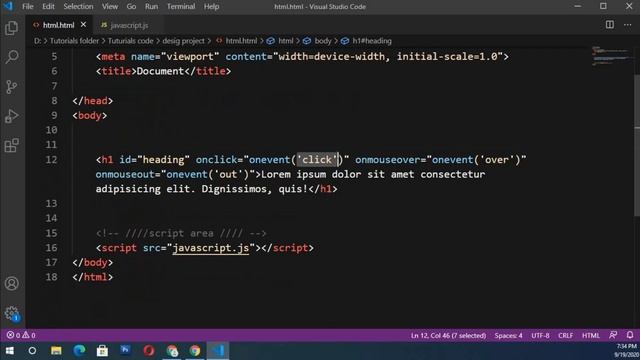This screenshot has width=640, height=360.
Task: Close the html.html tab
Action: [x=83, y=25]
